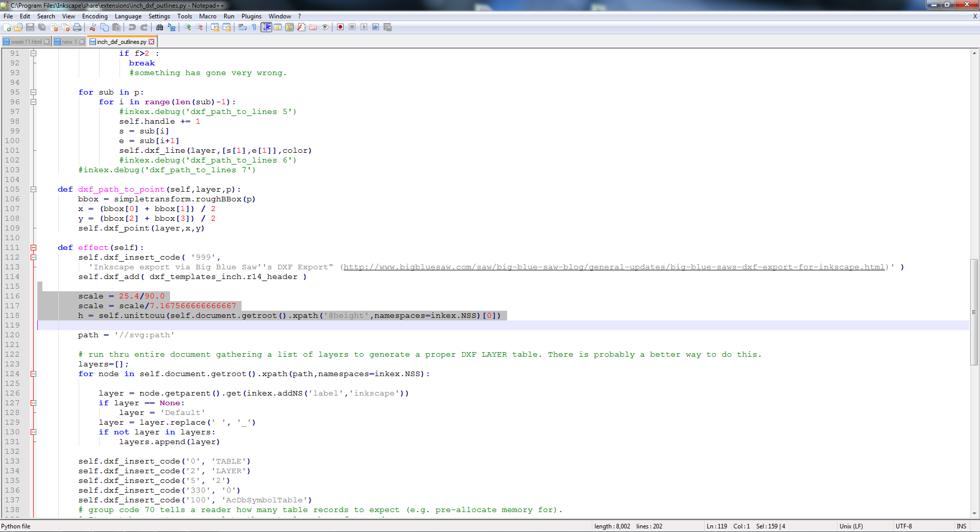Open the Plugins menu
This screenshot has height=532, width=980.
tap(251, 16)
